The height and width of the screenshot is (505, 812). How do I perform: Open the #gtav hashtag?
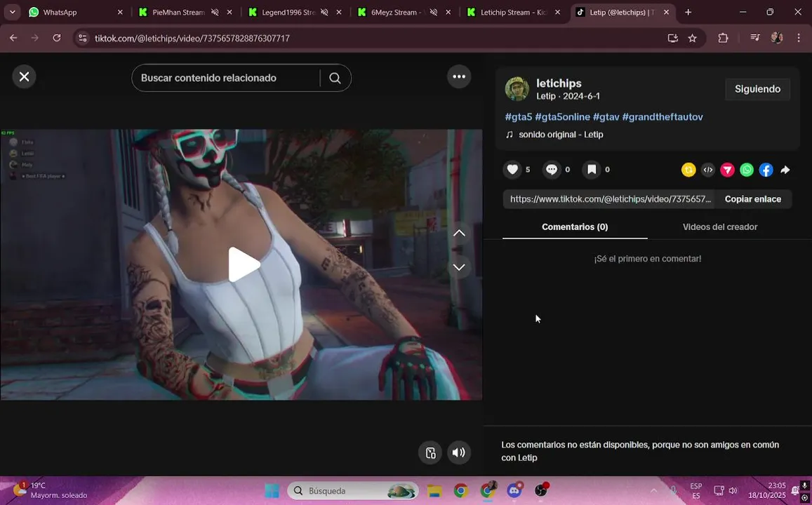point(606,117)
